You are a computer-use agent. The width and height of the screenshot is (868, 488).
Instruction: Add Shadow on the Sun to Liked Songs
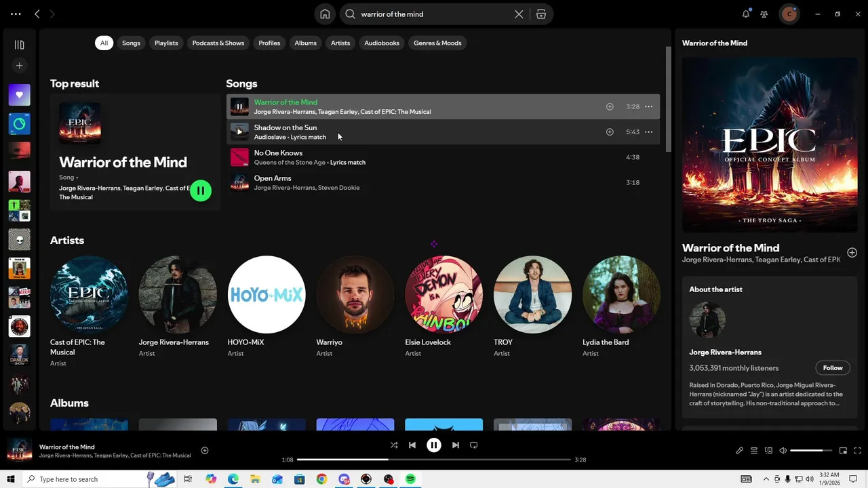pos(610,132)
